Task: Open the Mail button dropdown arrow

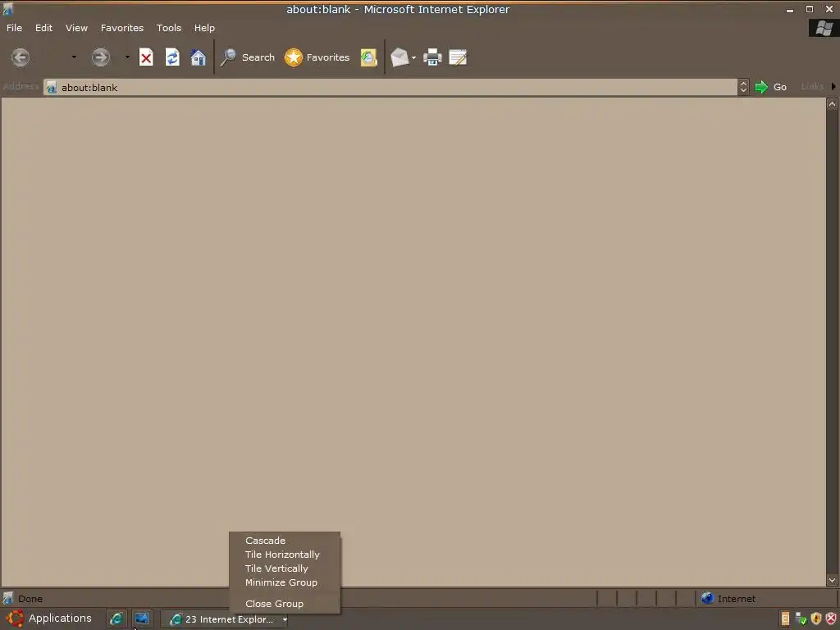Action: 413,57
